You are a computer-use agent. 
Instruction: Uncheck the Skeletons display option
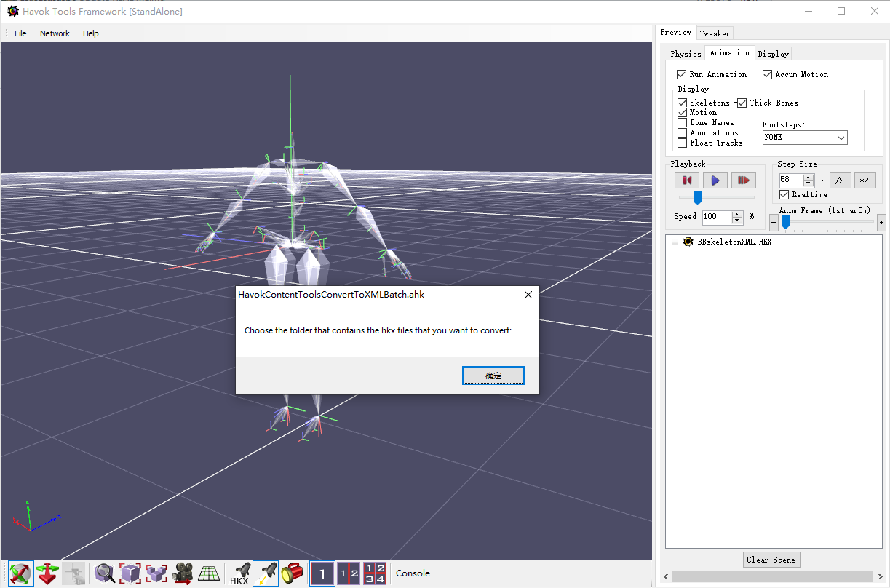(682, 103)
